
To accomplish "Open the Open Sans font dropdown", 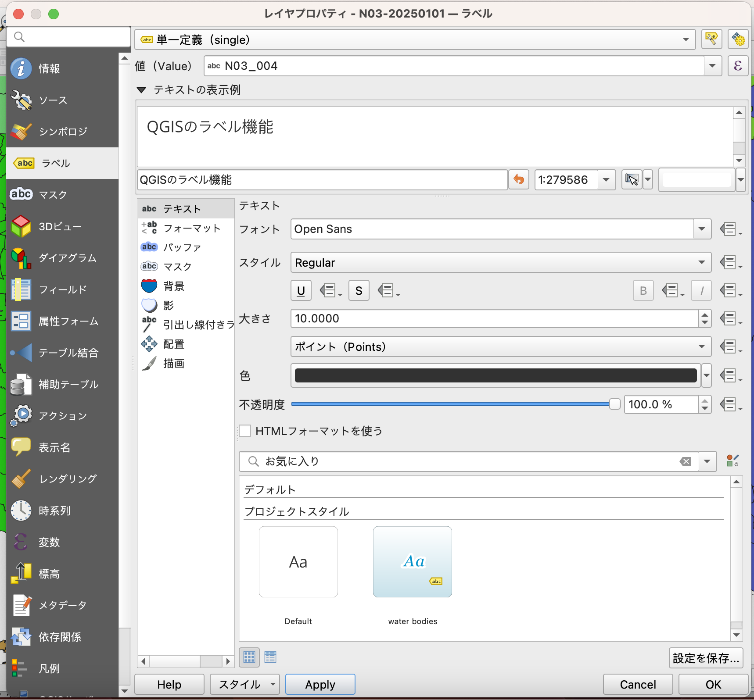I will click(x=500, y=229).
